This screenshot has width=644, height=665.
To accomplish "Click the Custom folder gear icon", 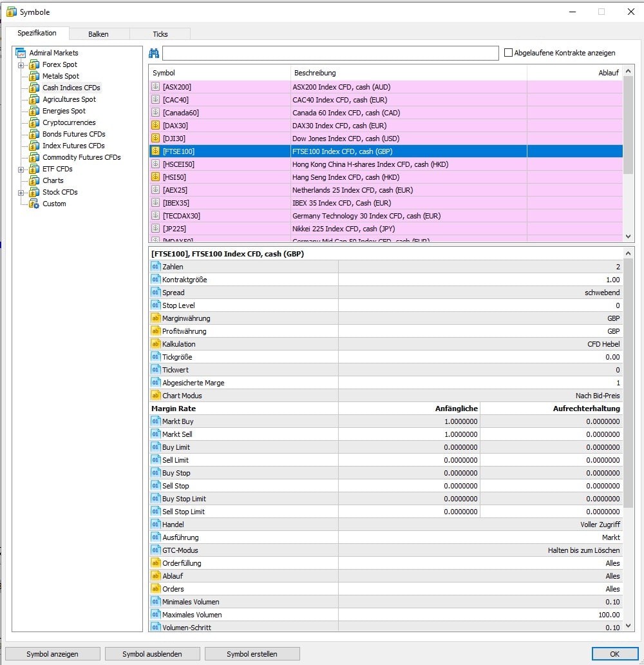I will [34, 204].
